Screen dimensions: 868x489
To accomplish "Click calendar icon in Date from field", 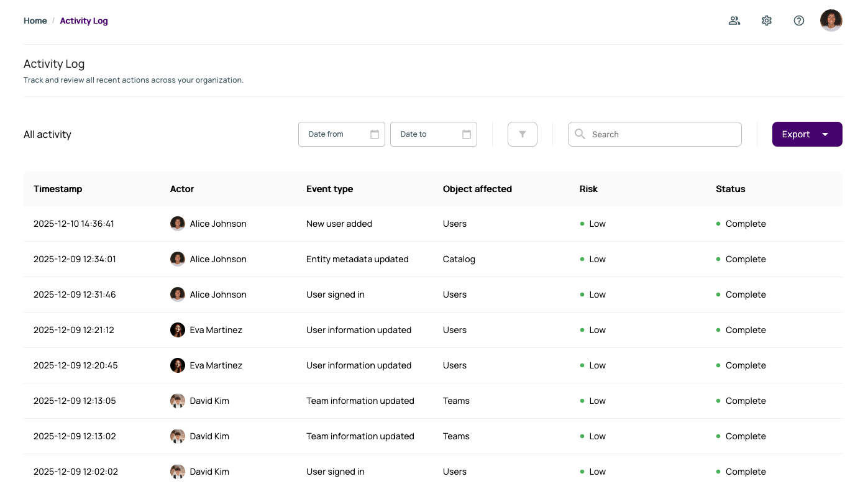I will 375,134.
